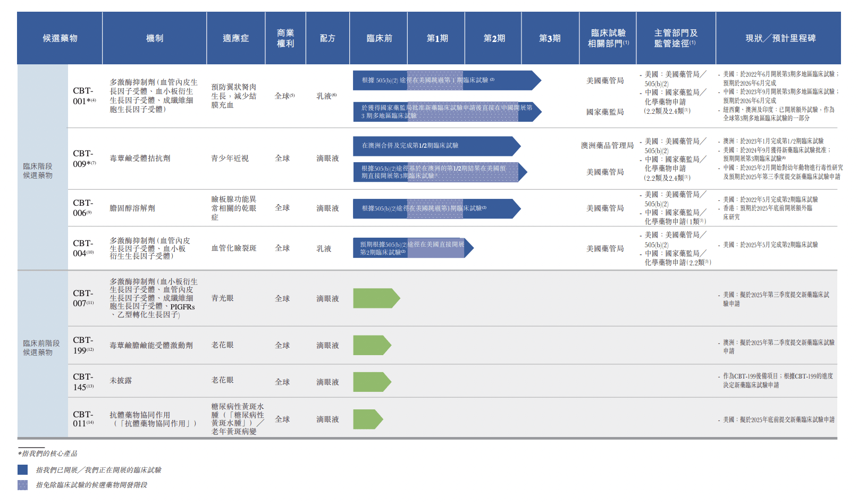858x504 pixels.
Task: Click the 臨床試驗相關部門 column header
Action: [608, 38]
